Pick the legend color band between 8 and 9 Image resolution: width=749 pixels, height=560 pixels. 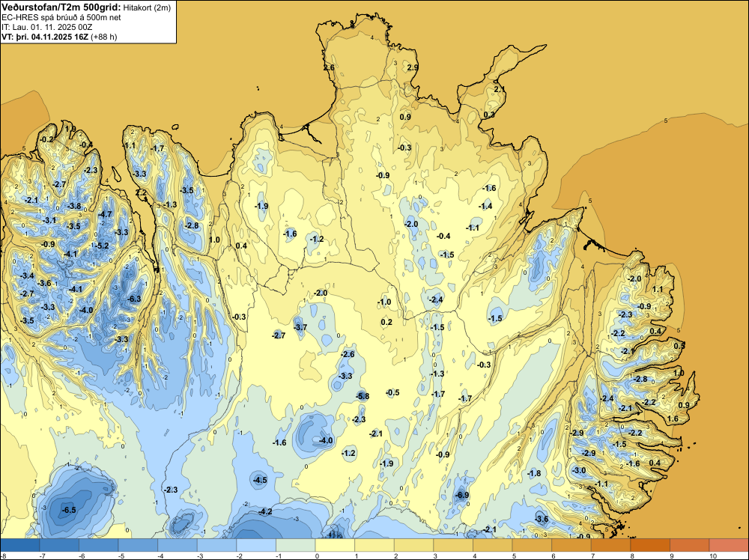tap(650, 545)
